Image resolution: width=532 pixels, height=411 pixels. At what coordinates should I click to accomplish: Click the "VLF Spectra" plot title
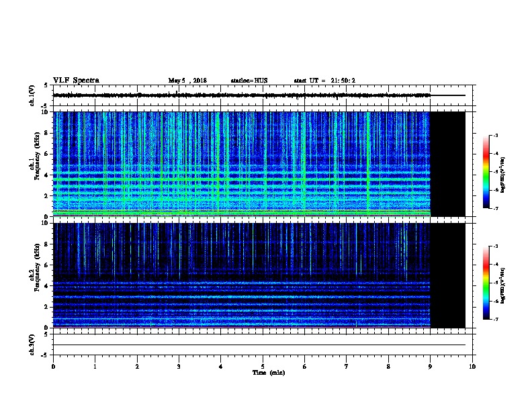tap(76, 81)
